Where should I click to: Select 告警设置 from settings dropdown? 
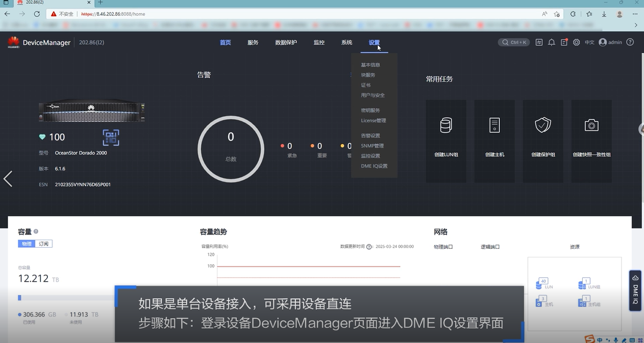[x=371, y=136]
